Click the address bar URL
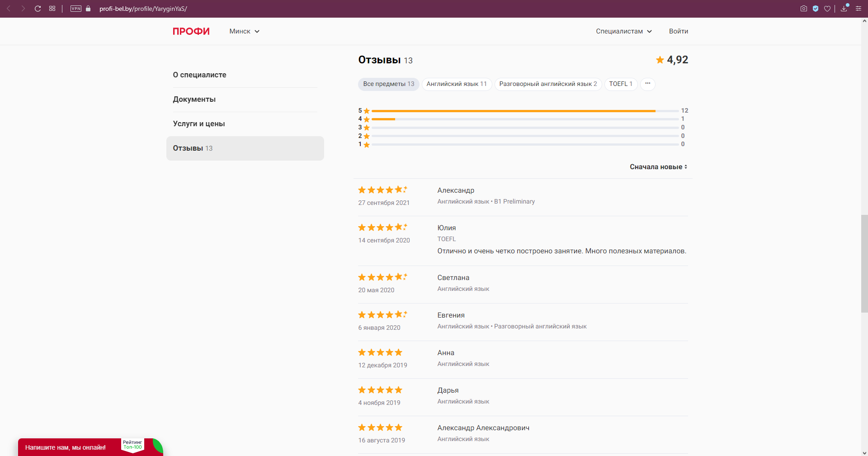 click(143, 9)
